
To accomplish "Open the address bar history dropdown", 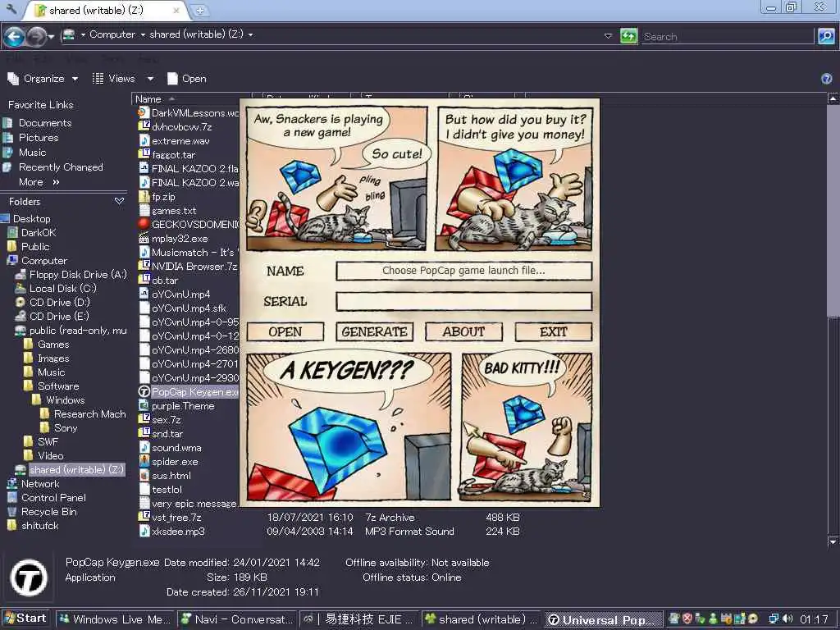I will point(608,36).
